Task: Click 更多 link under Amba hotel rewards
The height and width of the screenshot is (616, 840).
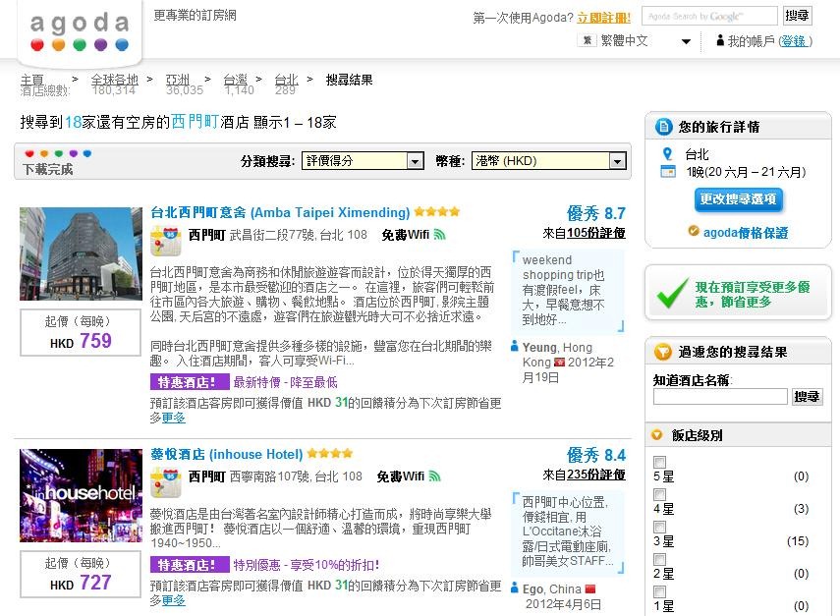Action: click(x=174, y=418)
